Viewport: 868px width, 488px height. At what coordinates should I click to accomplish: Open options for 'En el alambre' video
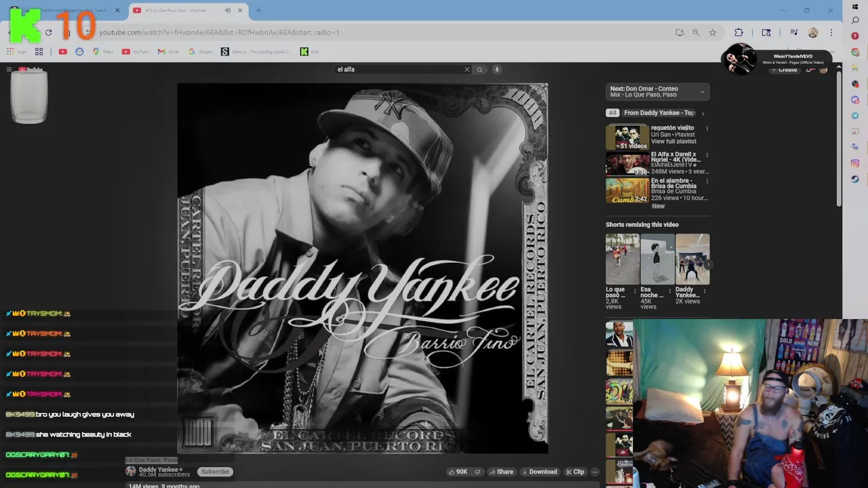[707, 181]
